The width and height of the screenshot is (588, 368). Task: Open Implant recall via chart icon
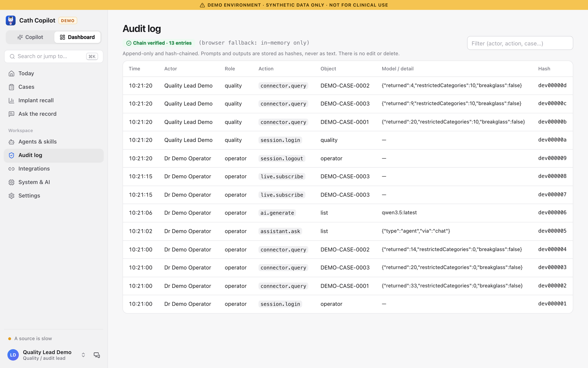pos(12,101)
